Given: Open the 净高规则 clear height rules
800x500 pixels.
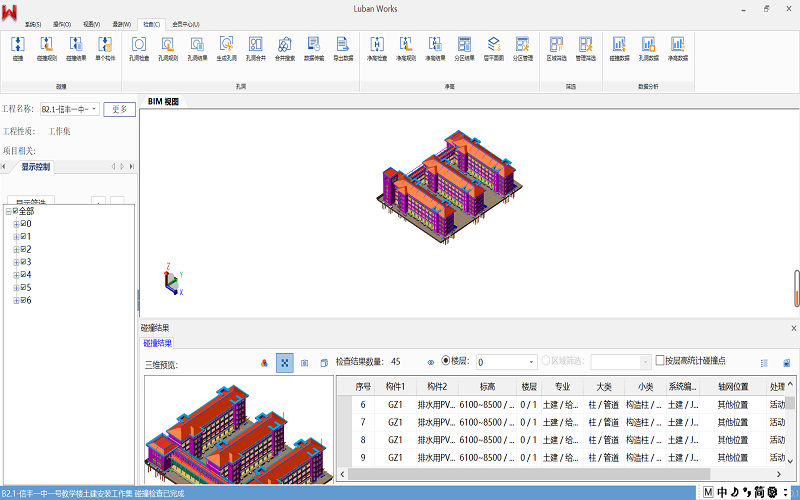Looking at the screenshot, I should coord(406,48).
